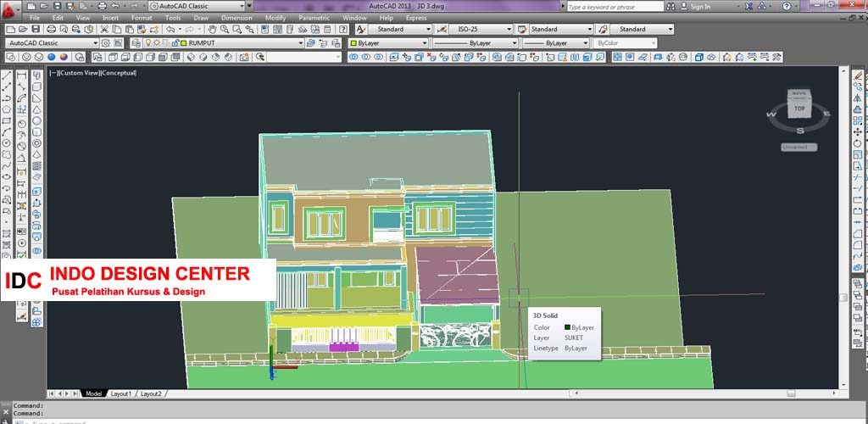Expand the quick access toolbar customize arrow
The image size is (868, 424).
pyautogui.click(x=249, y=6)
